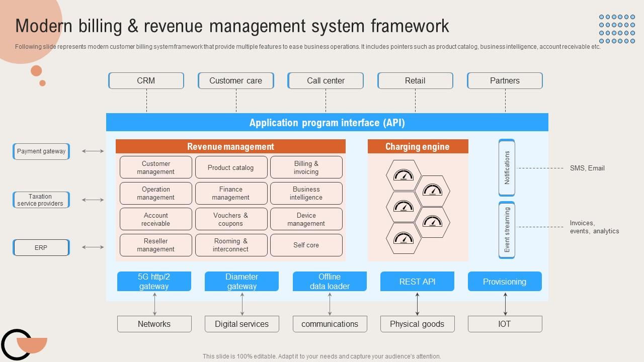This screenshot has height=362, width=644.
Task: Select the upper-right gauge hexagon icon
Action: [x=432, y=191]
